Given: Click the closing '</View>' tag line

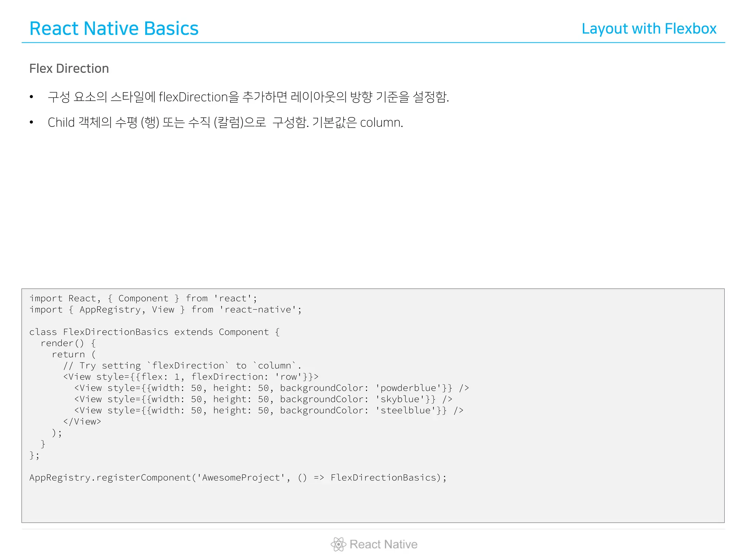Looking at the screenshot, I should coord(82,422).
